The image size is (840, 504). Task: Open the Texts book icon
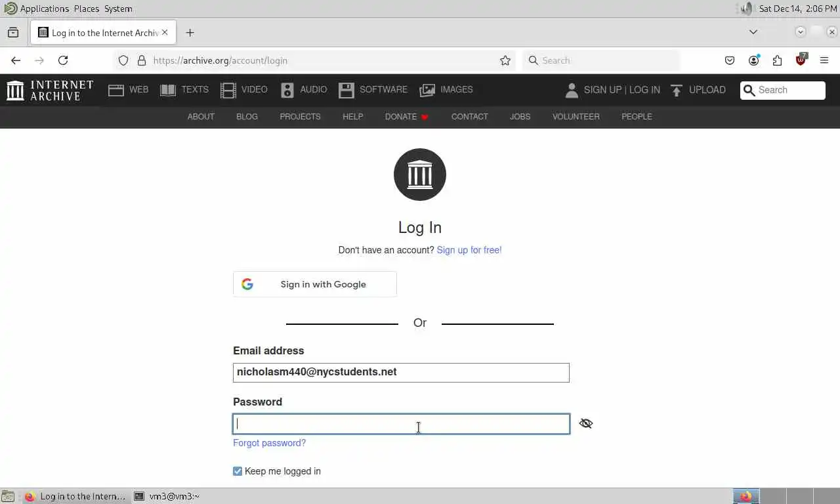[168, 91]
